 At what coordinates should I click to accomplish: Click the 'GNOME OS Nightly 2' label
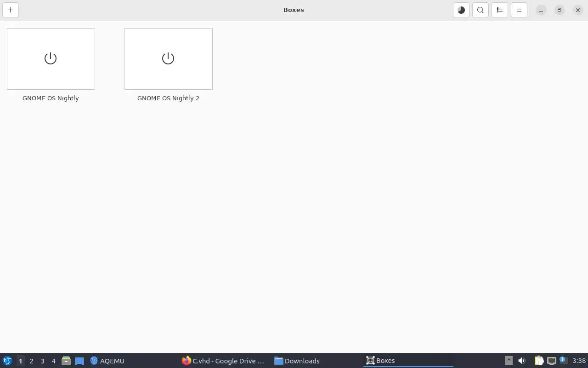pyautogui.click(x=168, y=98)
